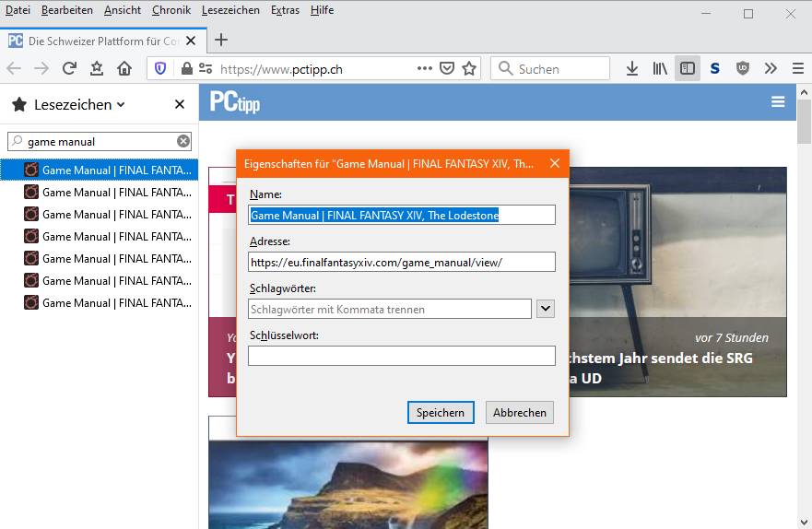This screenshot has width=812, height=529.
Task: Open the Hilfe menu
Action: pos(322,10)
